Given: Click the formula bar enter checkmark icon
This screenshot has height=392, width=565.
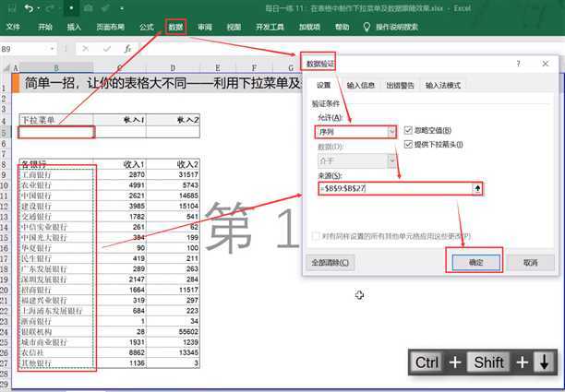Looking at the screenshot, I should click(107, 49).
